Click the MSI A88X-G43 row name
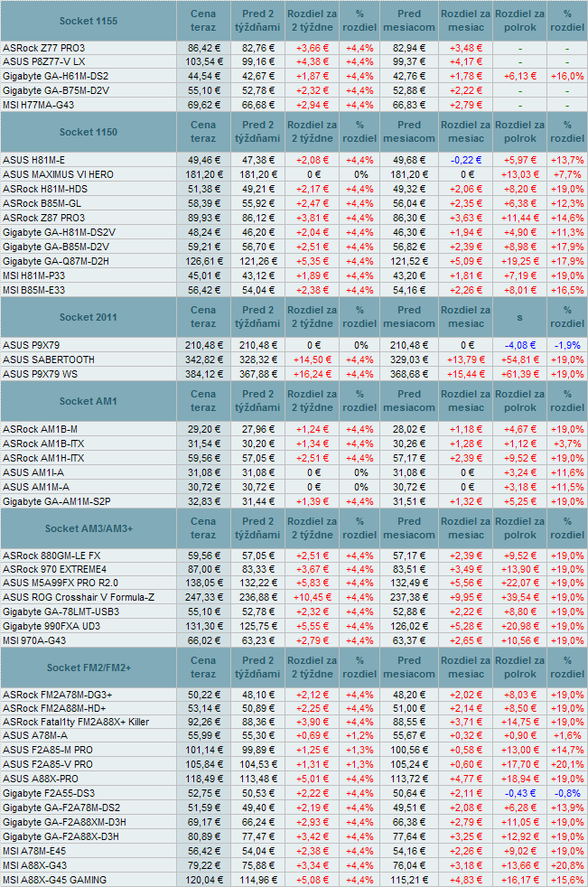Screen dimensions: 588x887 click(x=34, y=865)
